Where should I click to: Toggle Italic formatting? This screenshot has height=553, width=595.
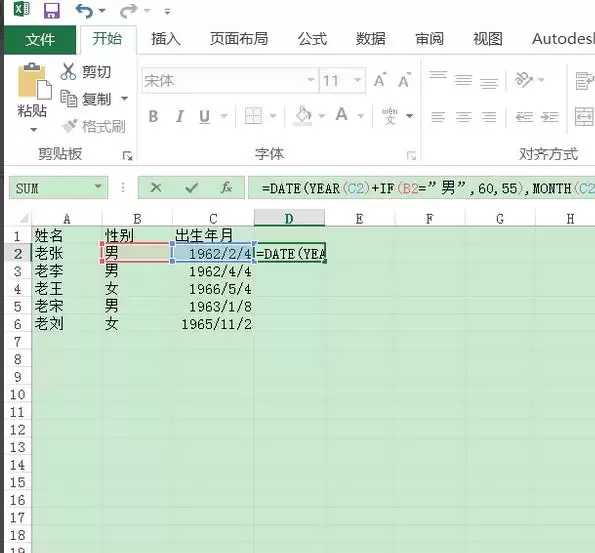[180, 116]
